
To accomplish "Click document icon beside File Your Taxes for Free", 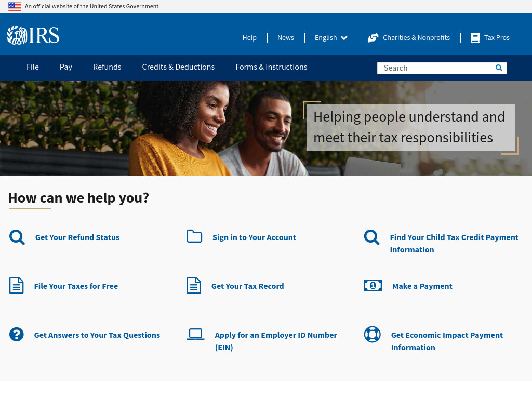I will click(x=16, y=285).
